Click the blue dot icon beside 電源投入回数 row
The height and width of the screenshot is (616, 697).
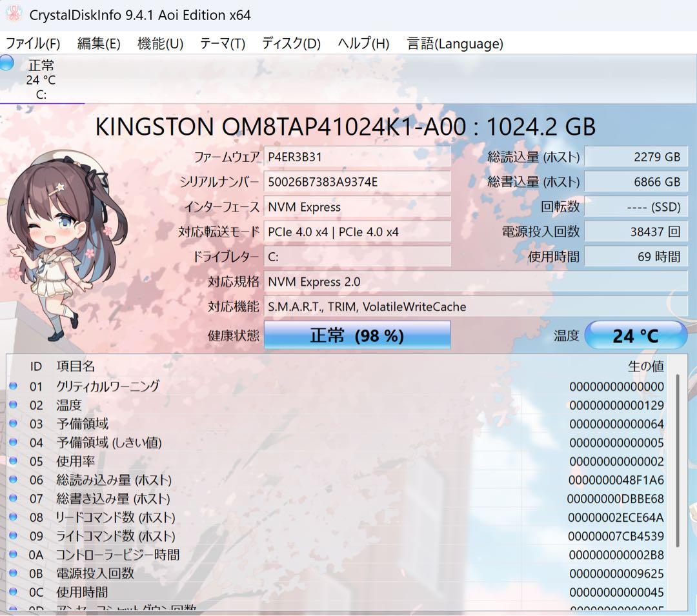(x=14, y=573)
